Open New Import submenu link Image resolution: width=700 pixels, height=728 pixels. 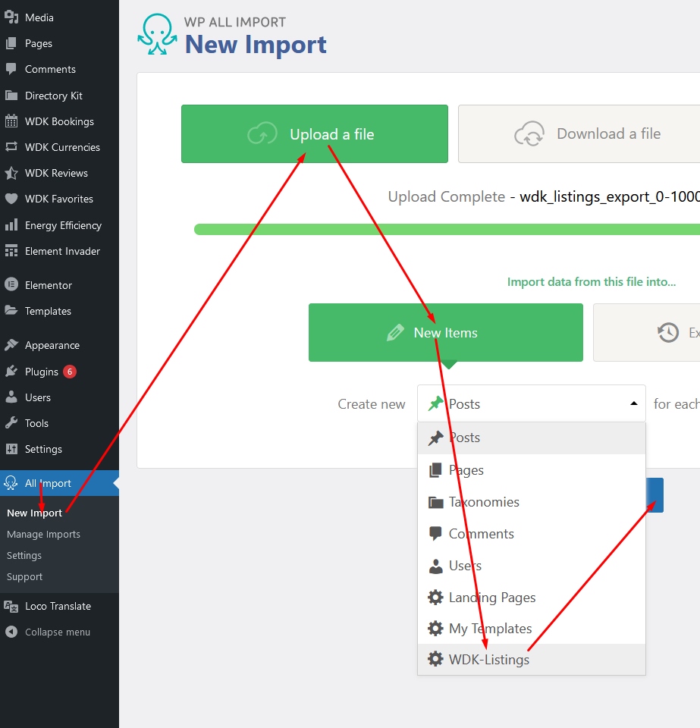pyautogui.click(x=34, y=513)
